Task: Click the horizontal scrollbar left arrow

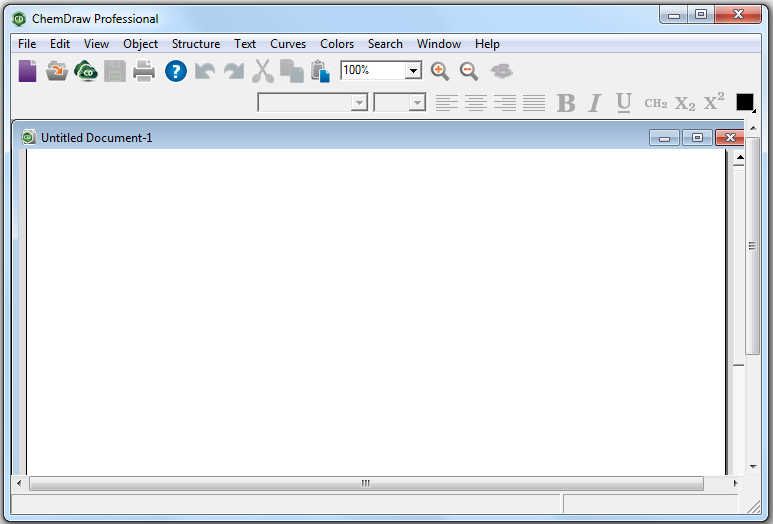Action: (19, 483)
